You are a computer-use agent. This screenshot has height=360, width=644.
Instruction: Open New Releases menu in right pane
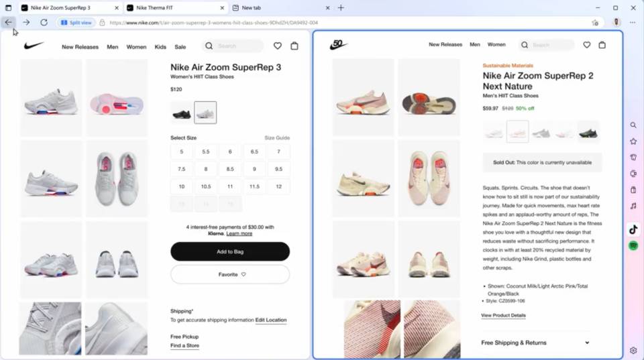(x=445, y=44)
